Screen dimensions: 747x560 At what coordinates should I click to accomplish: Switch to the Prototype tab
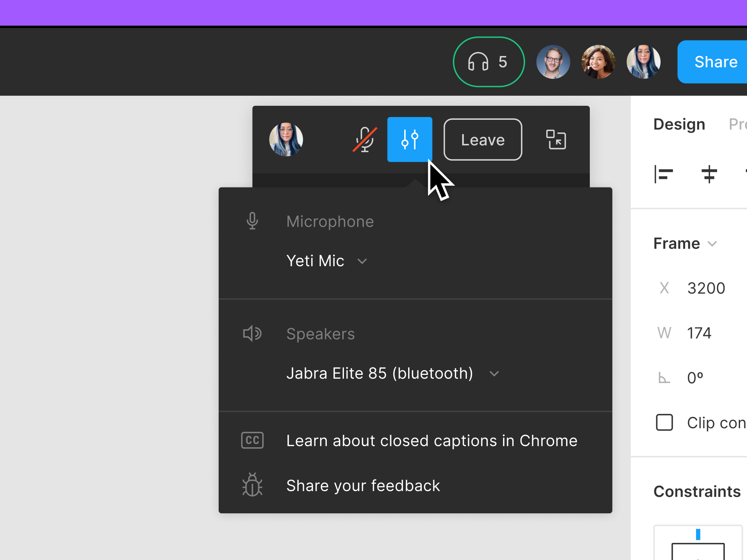[x=739, y=124]
